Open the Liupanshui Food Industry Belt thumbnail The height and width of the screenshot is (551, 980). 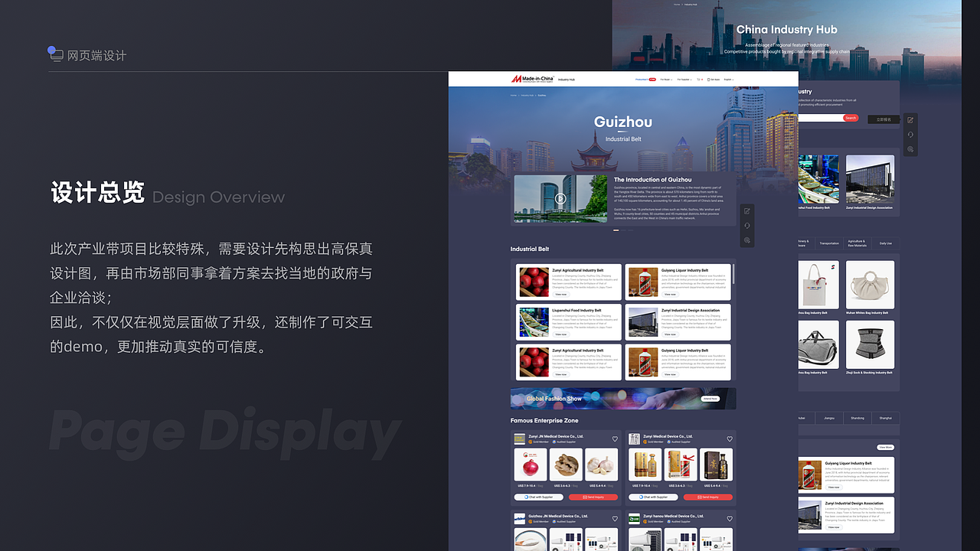click(x=534, y=322)
